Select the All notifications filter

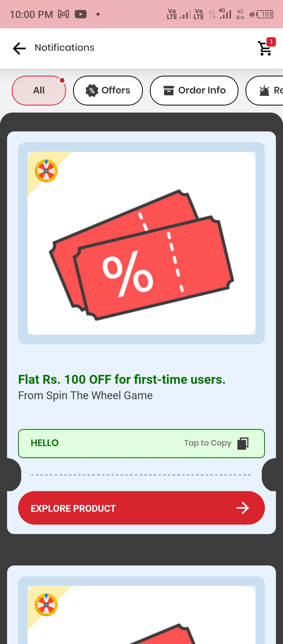pyautogui.click(x=38, y=90)
